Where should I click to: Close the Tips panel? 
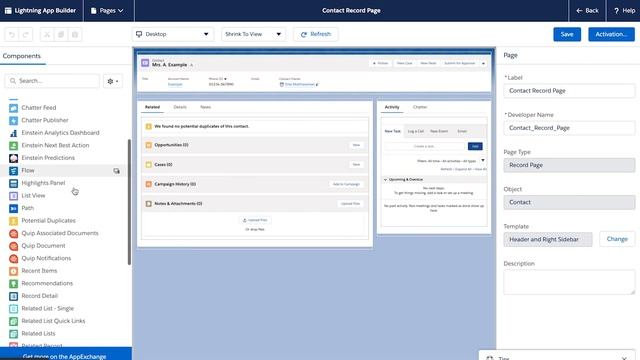[x=624, y=358]
